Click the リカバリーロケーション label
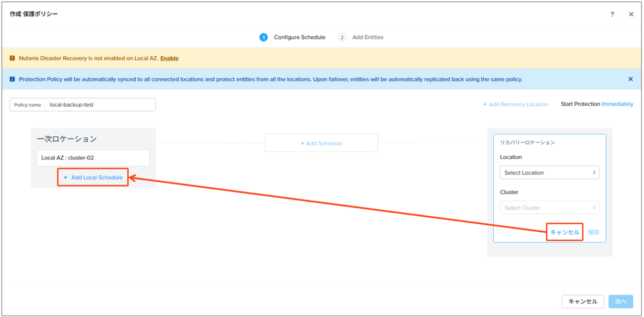Image resolution: width=644 pixels, height=317 pixels. (528, 143)
